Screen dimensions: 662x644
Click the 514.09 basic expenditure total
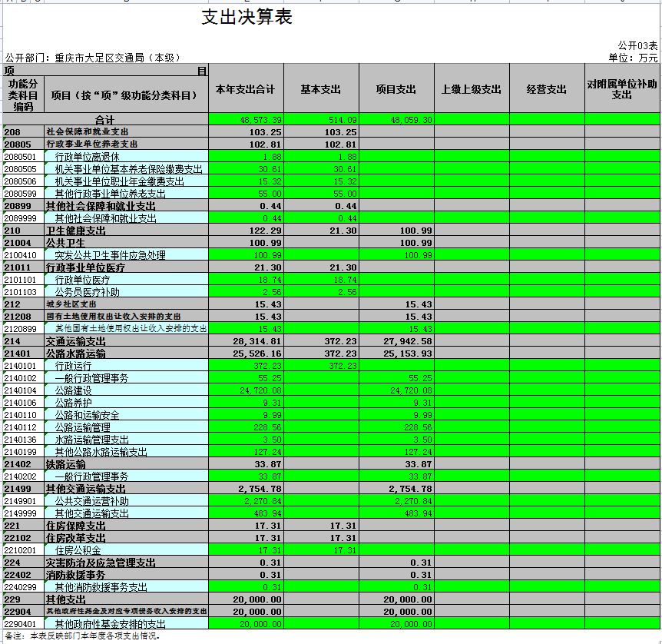[x=343, y=120]
